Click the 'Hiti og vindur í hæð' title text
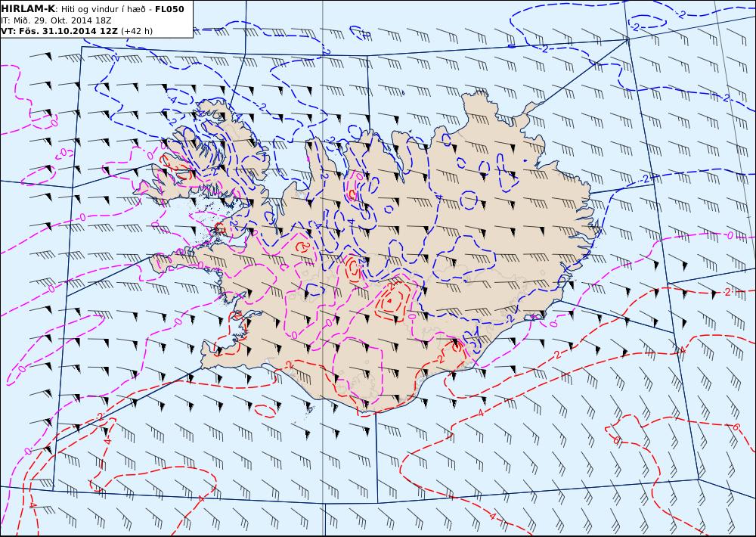 click(x=102, y=10)
